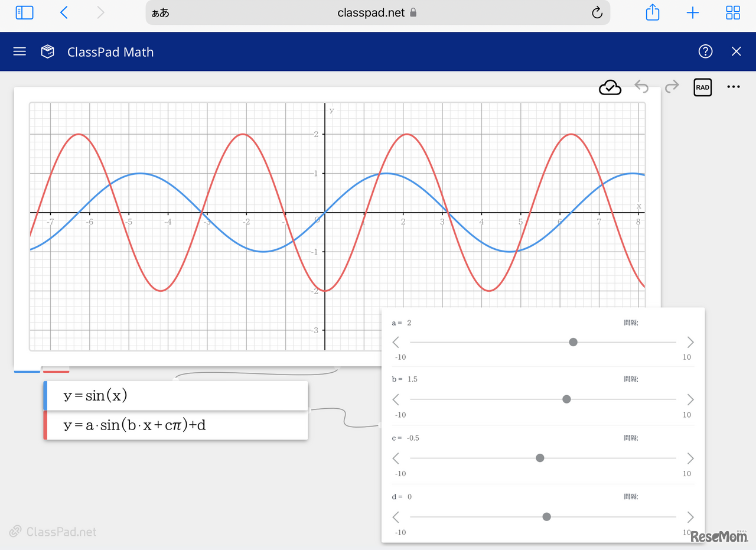
Task: Open the ClassPad hamburger menu
Action: (x=19, y=51)
